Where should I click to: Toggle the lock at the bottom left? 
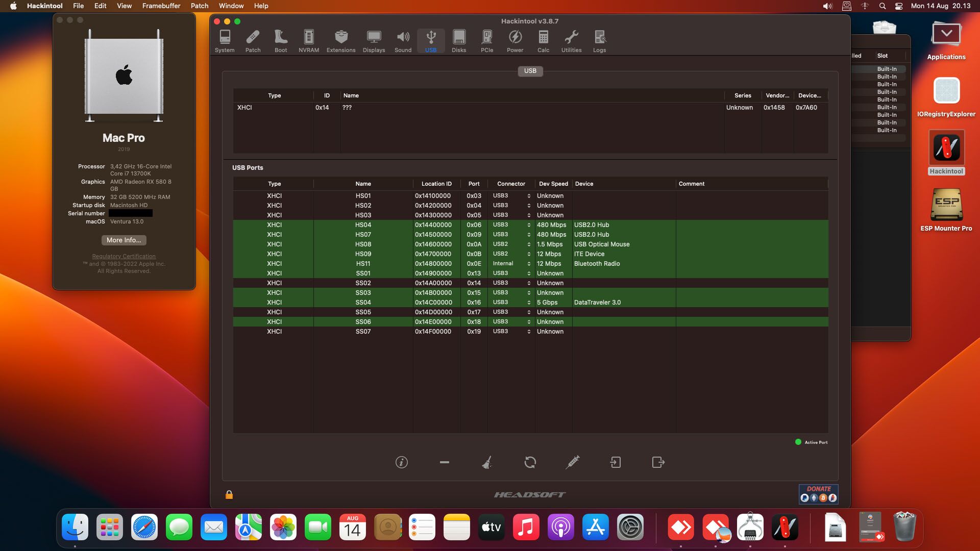[x=229, y=494]
